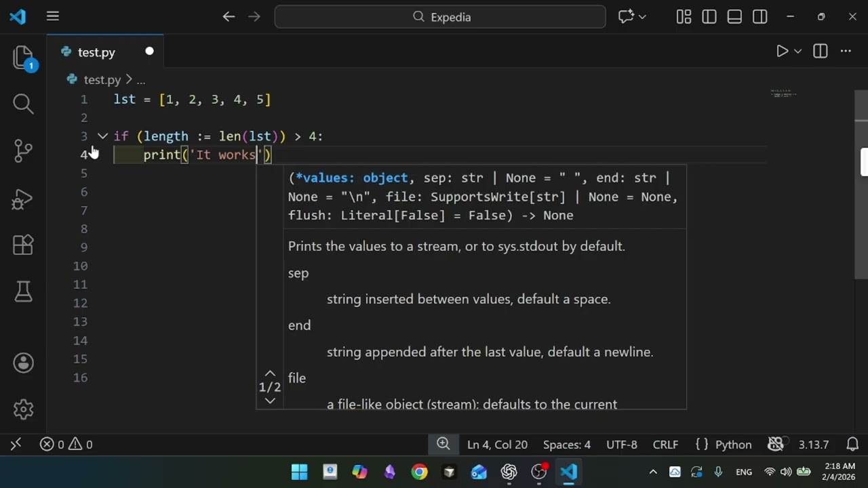
Task: Expand the run options dropdown
Action: tap(798, 52)
